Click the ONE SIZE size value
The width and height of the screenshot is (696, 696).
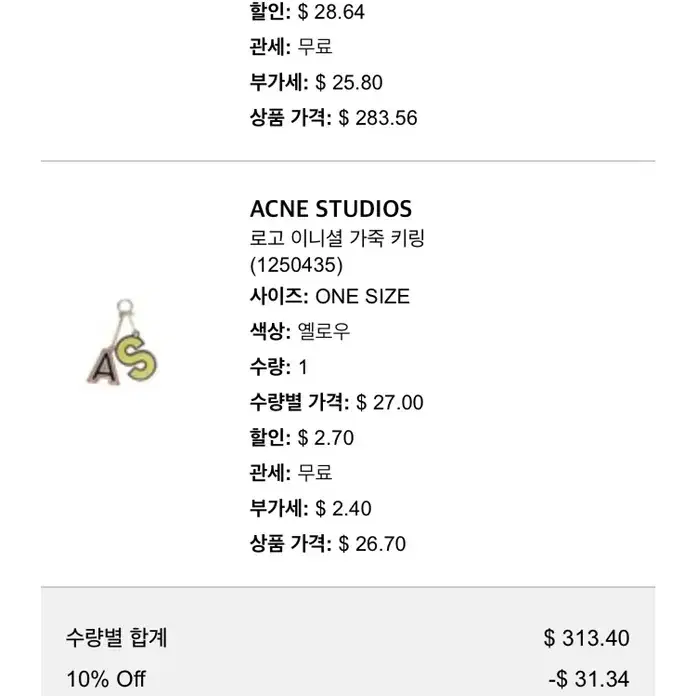point(362,296)
